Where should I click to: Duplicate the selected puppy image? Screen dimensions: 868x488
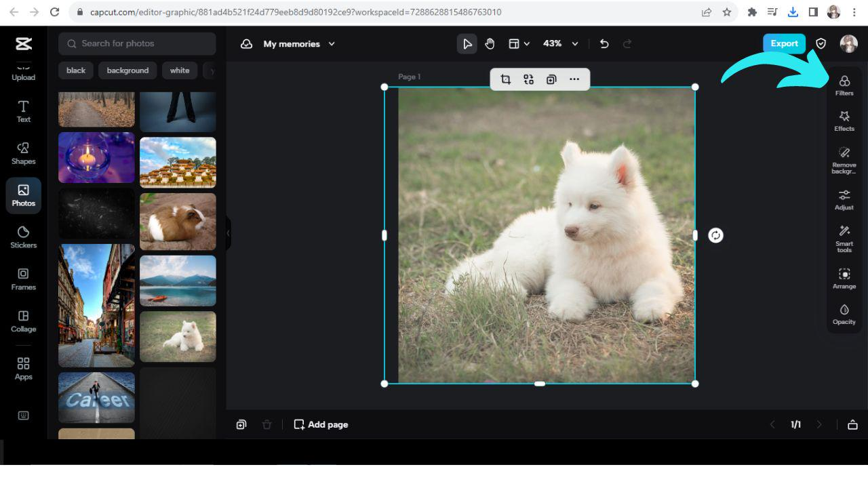click(x=551, y=79)
